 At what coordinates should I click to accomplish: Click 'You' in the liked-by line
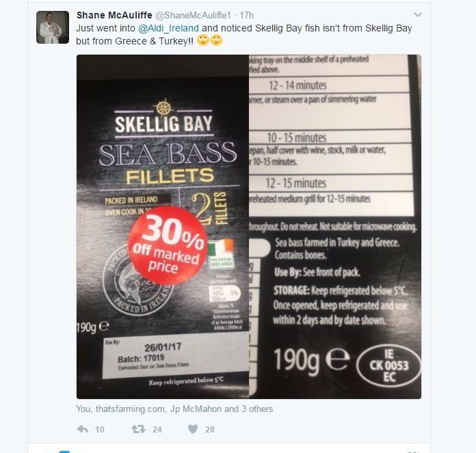click(83, 409)
